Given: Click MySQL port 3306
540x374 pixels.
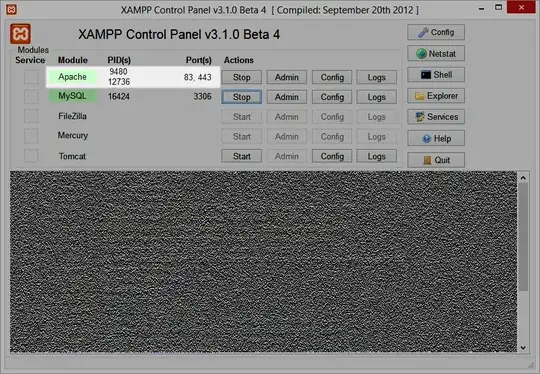Looking at the screenshot, I should click(x=202, y=96).
